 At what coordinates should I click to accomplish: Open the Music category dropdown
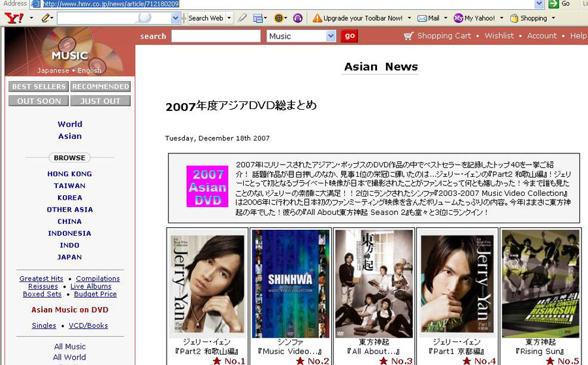(x=301, y=37)
